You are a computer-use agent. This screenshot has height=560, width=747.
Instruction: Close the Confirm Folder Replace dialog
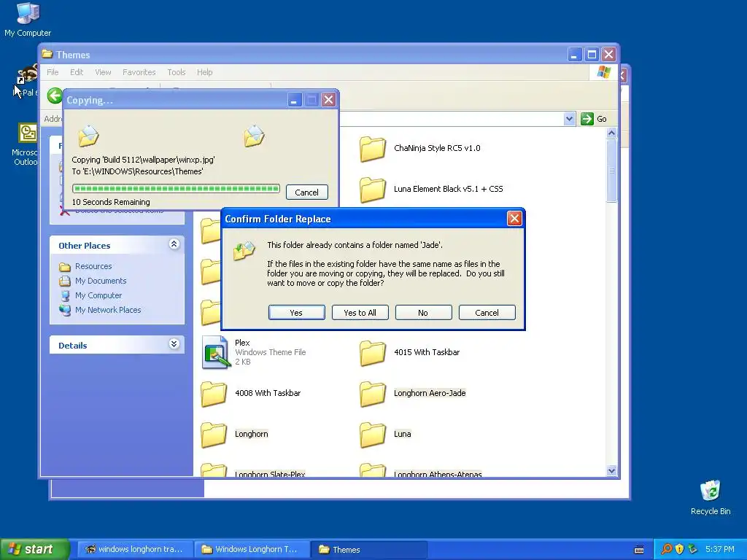coord(514,219)
